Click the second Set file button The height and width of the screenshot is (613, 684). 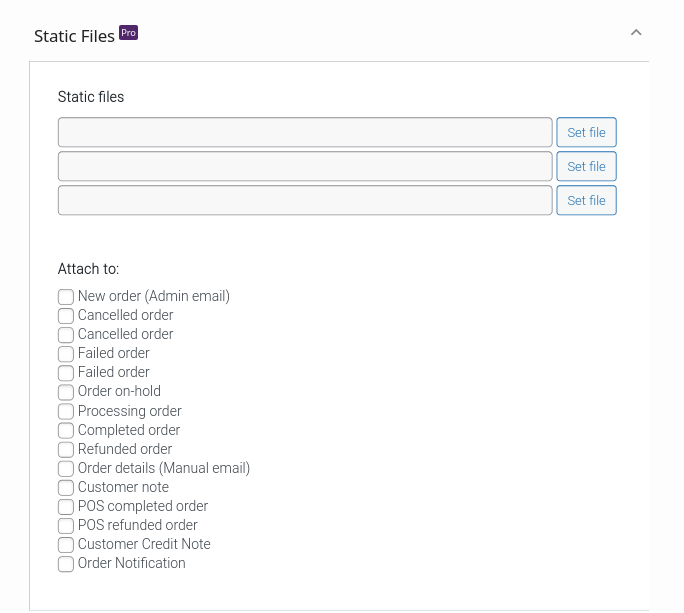click(586, 166)
